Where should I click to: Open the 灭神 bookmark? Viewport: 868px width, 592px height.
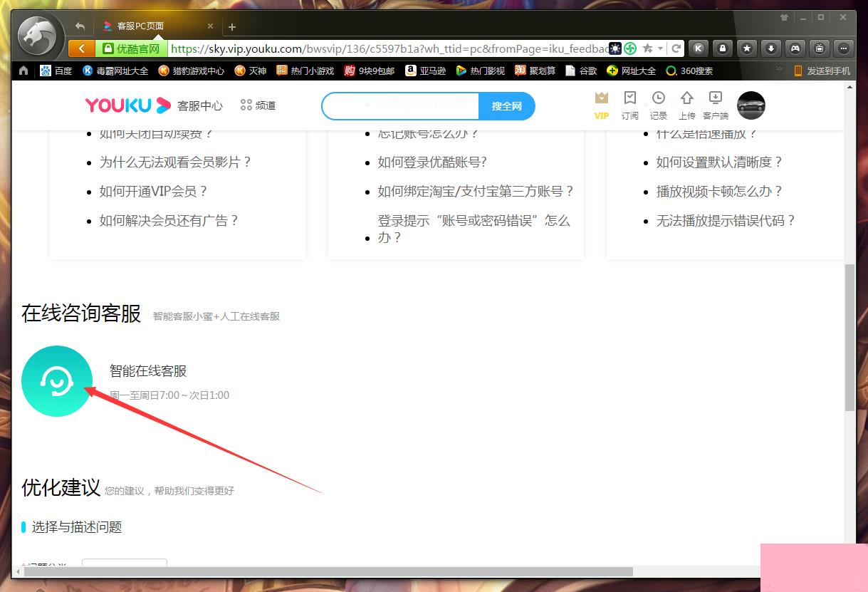click(251, 71)
